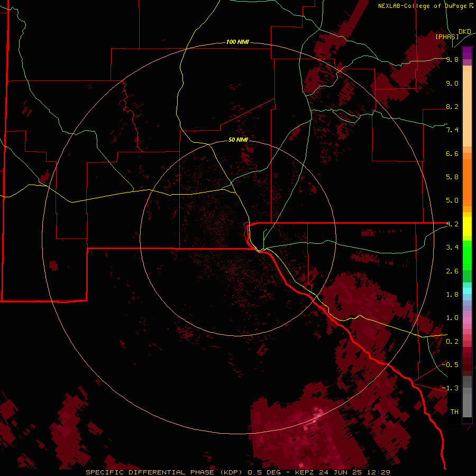Select the 50 NMI range ring label
This screenshot has height=476, width=476.
pos(238,140)
